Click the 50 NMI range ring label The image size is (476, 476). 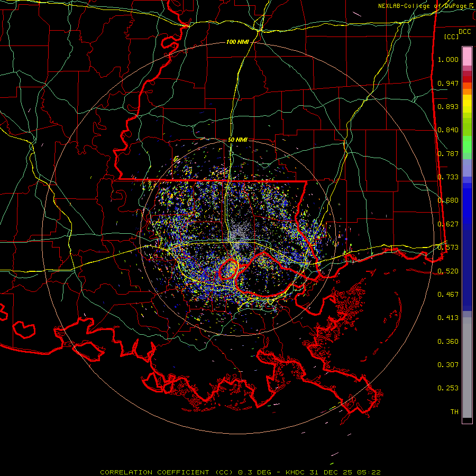(x=237, y=140)
